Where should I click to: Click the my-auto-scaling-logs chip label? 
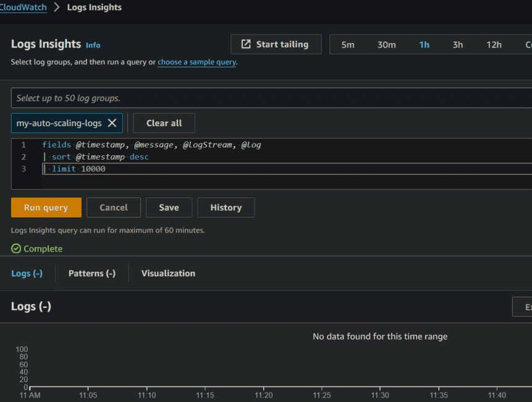click(59, 123)
